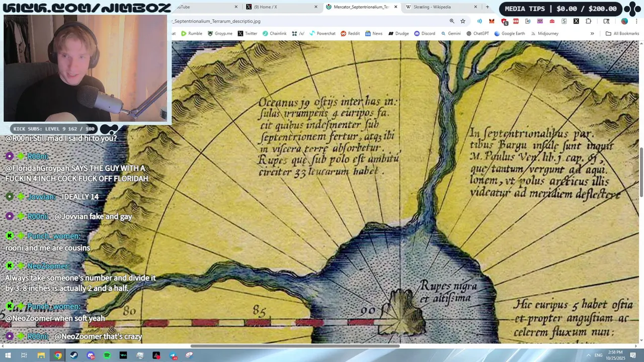Screen dimensions: 644x362
Task: Open the Reddit bookmark
Action: click(350, 34)
